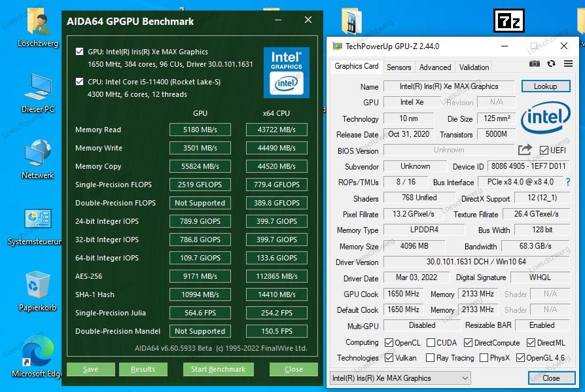Viewport: 585px width, 392px height.
Task: Click the CPU Double-Precision value 389.8 GFLOPS
Action: point(276,202)
